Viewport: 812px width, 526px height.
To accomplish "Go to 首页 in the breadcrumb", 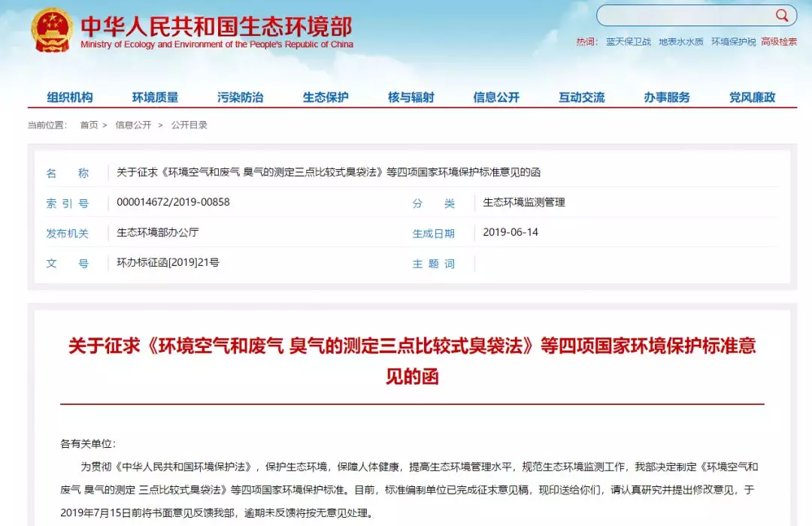I will tap(89, 125).
